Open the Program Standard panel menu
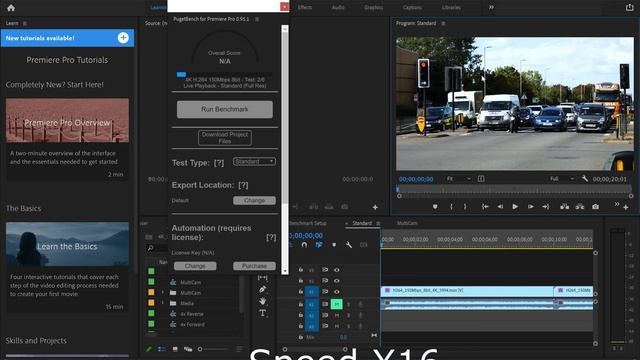 [443, 24]
